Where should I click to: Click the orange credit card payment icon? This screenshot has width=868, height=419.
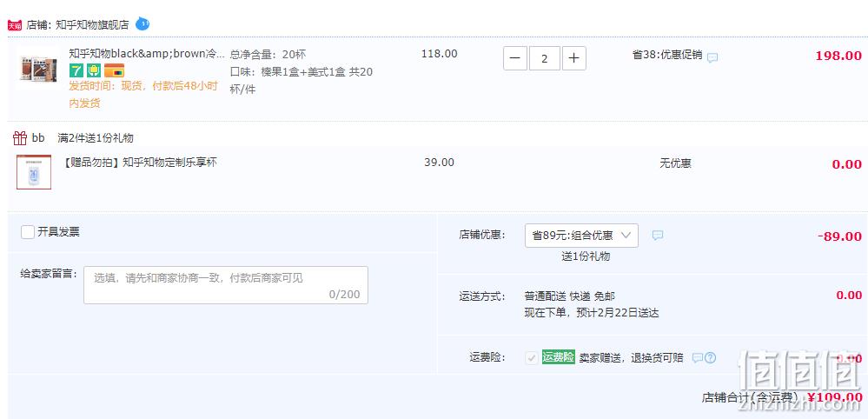(x=114, y=70)
